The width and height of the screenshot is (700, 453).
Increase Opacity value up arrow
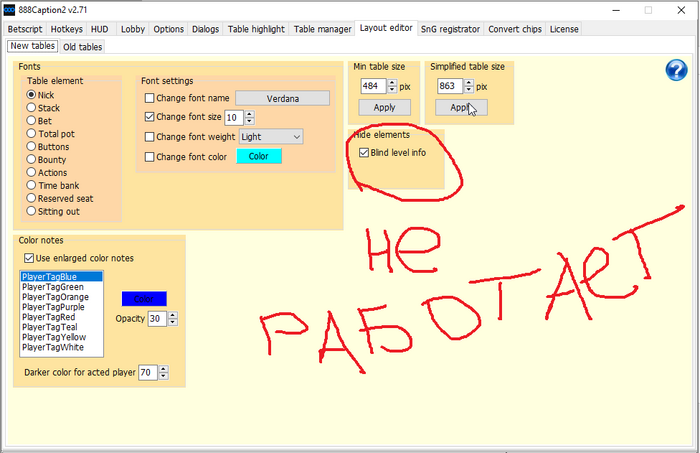point(172,315)
